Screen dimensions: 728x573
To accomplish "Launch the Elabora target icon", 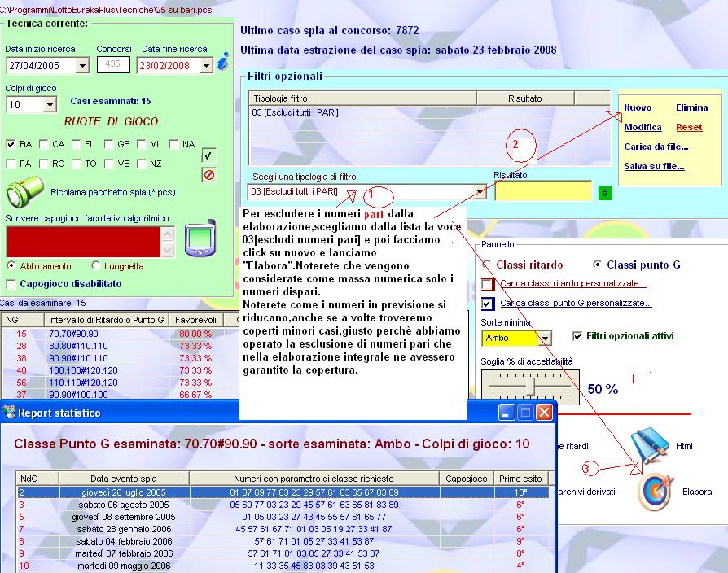I will 654,492.
